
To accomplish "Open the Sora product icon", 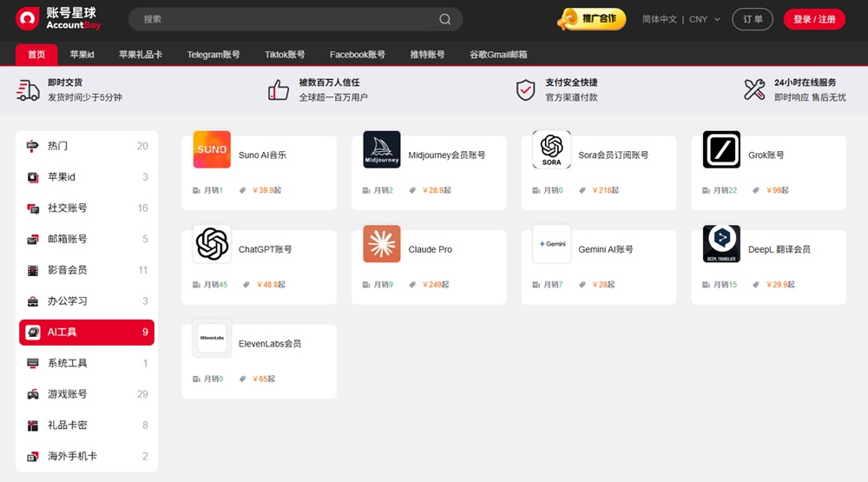I will coord(552,149).
